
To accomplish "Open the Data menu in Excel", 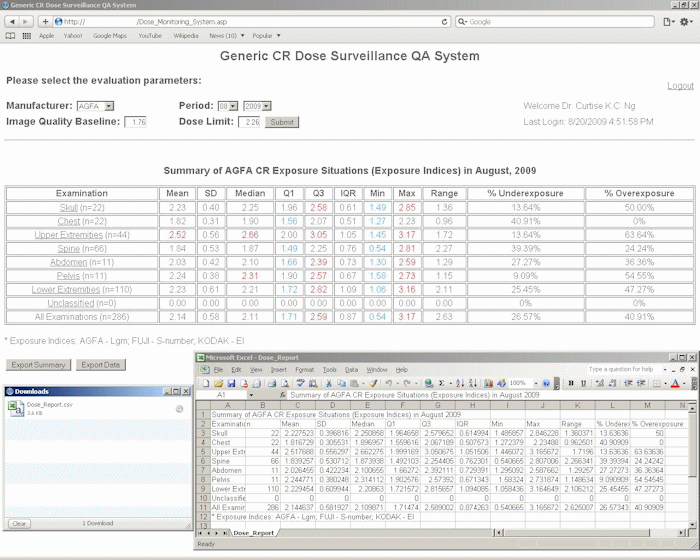I will [351, 369].
